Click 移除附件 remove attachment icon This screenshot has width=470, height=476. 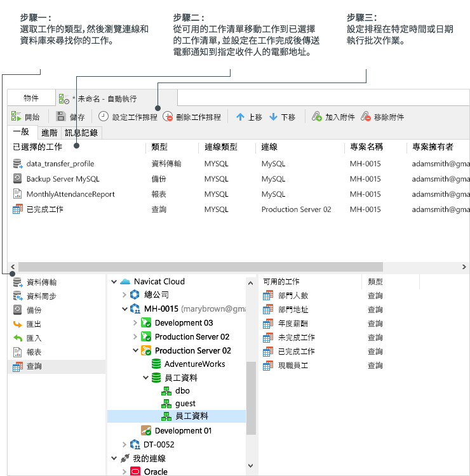[x=366, y=117]
